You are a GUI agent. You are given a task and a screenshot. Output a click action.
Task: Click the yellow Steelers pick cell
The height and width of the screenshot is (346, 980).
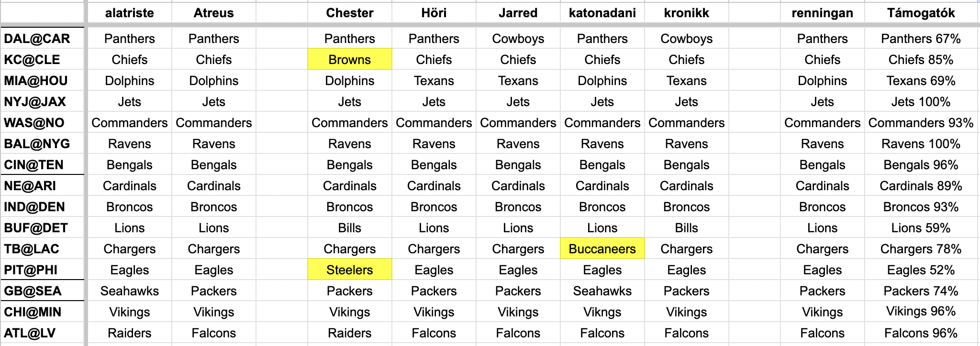[x=349, y=270]
